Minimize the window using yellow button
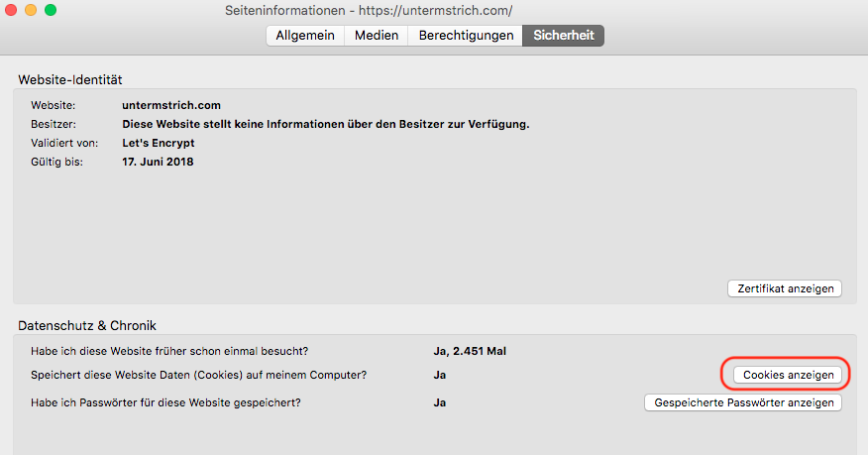This screenshot has width=868, height=455. (x=31, y=10)
